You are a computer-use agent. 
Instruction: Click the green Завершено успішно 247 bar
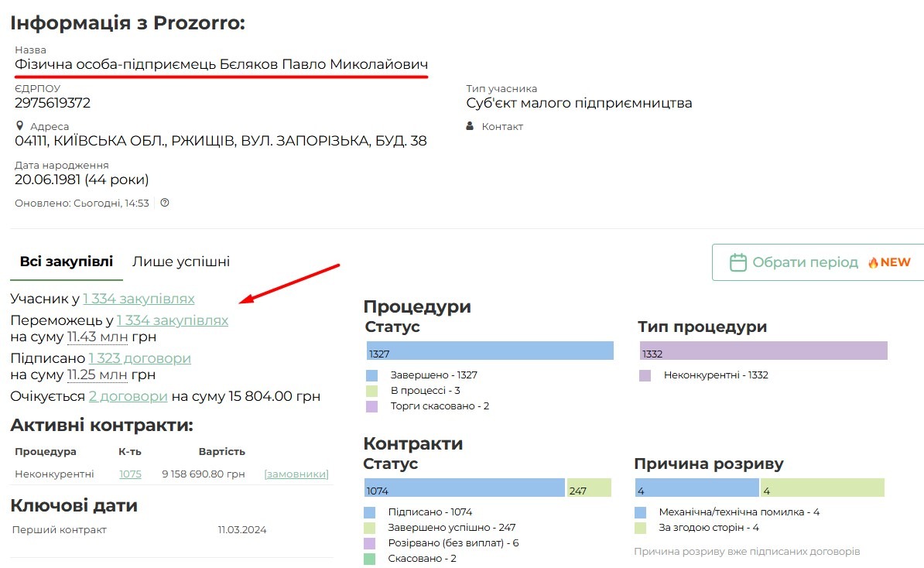pyautogui.click(x=588, y=488)
